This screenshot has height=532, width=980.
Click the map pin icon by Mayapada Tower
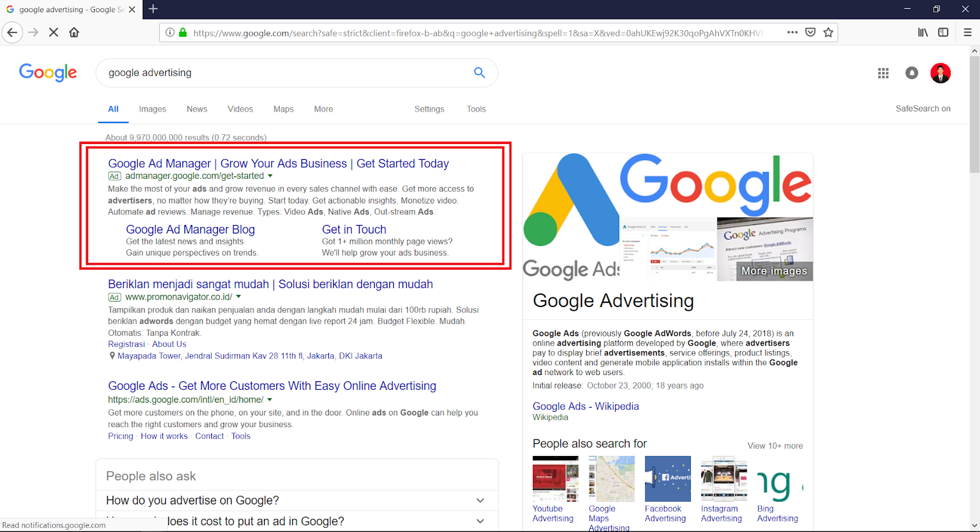112,355
